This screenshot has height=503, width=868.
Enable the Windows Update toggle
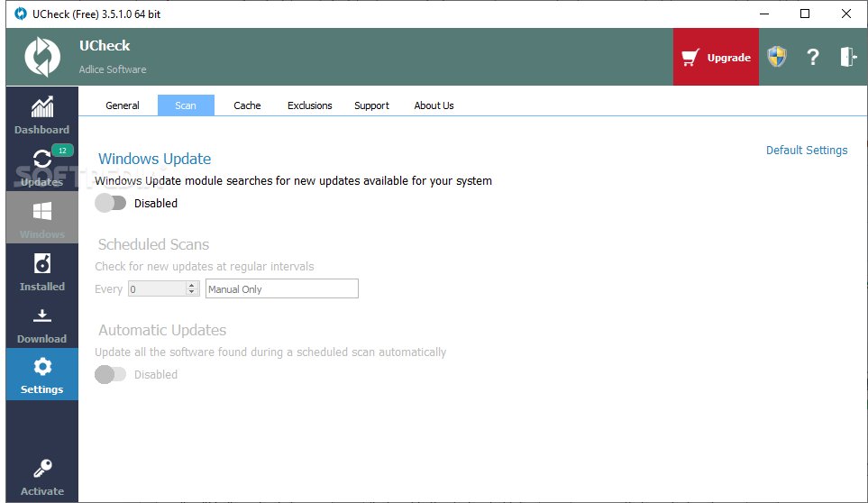[111, 203]
